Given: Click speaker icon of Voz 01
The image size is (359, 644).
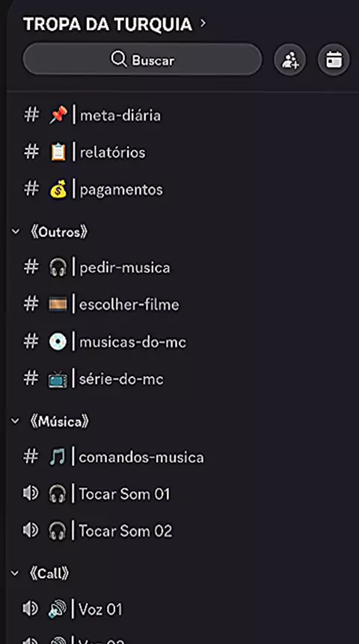Looking at the screenshot, I should [x=31, y=608].
